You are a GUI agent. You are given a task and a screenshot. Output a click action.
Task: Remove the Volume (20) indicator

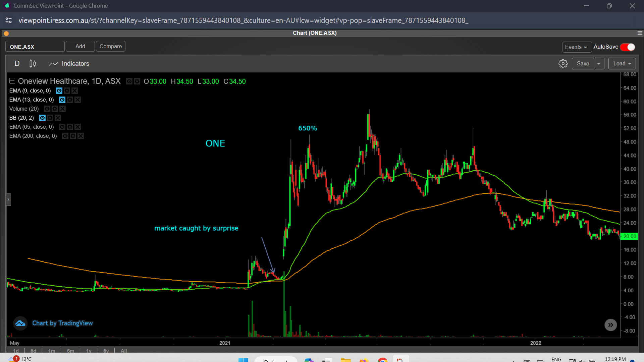(62, 109)
